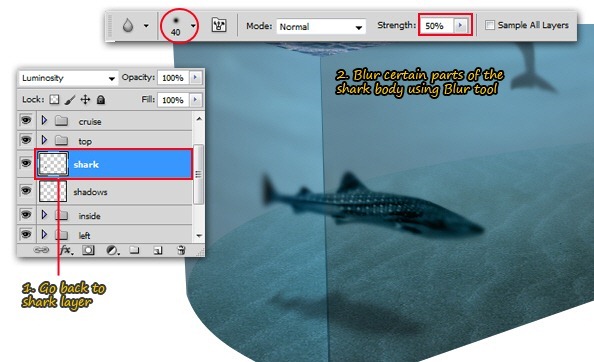Open the Luminosity blend mode dropdown
Screen dimensions: 594x362
pos(68,78)
